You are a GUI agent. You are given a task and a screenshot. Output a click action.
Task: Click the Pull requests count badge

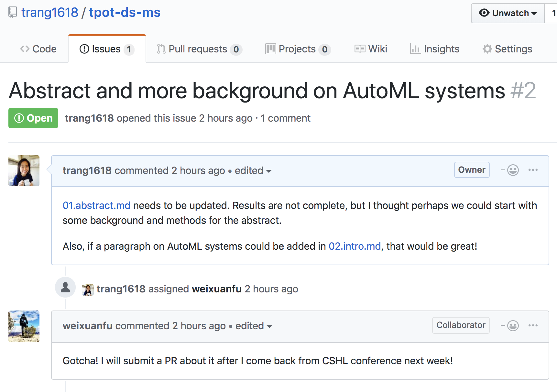236,49
